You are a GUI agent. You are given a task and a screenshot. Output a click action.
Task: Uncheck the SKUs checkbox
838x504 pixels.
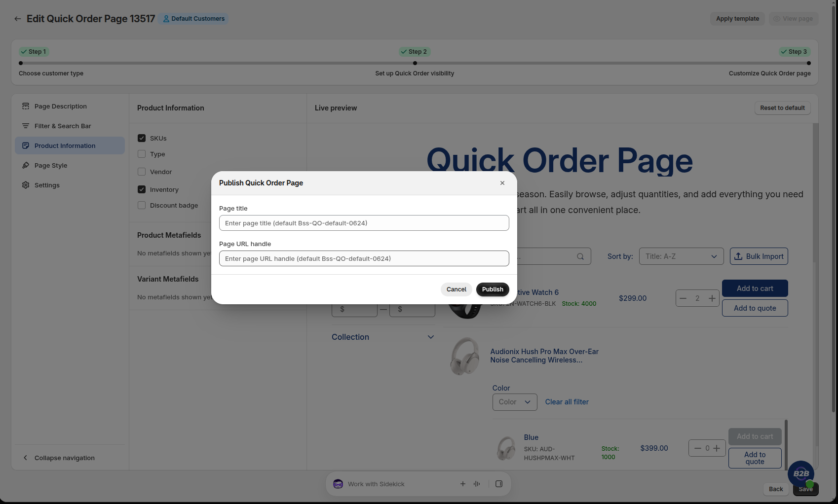tap(142, 138)
